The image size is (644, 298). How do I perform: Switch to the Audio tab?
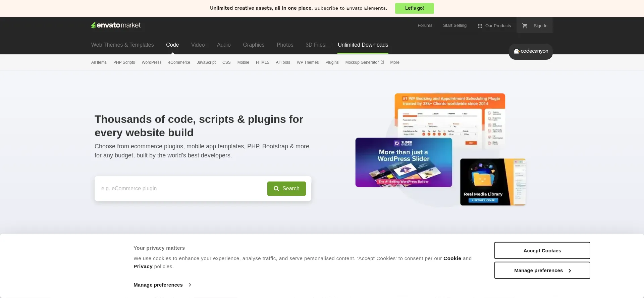[x=224, y=45]
